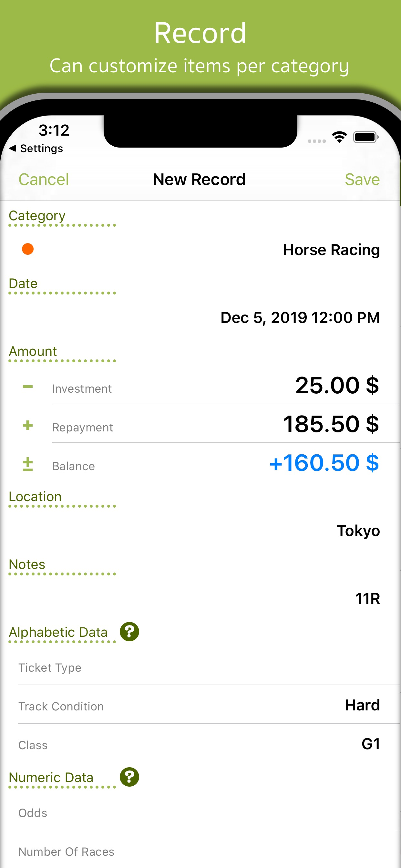Tap the plus icon beside Repayment
Image resolution: width=401 pixels, height=868 pixels.
[x=28, y=425]
